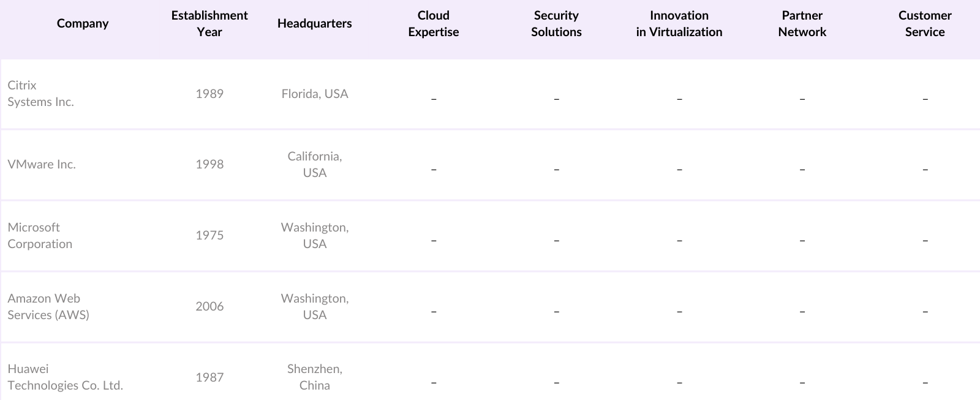
Task: Click the Innovation in Virtualization header
Action: [679, 23]
